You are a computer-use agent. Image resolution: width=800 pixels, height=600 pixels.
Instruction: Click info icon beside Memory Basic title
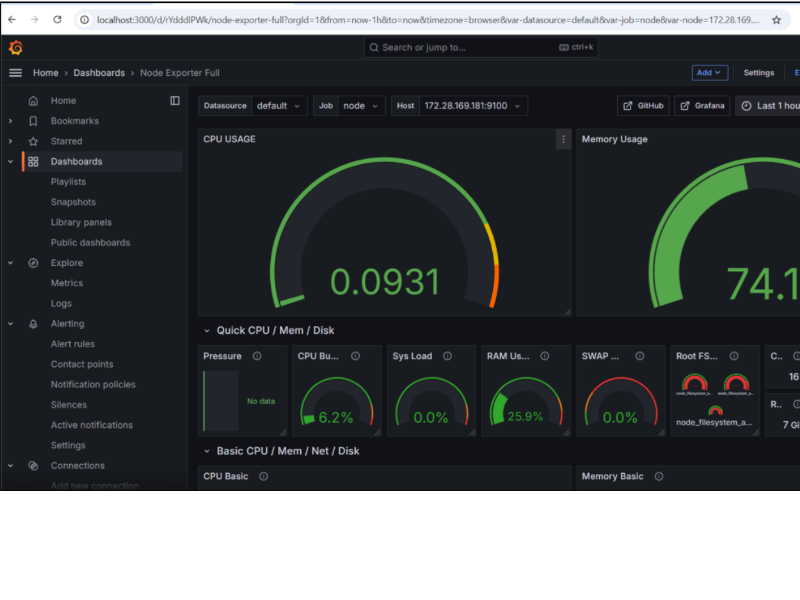point(659,476)
